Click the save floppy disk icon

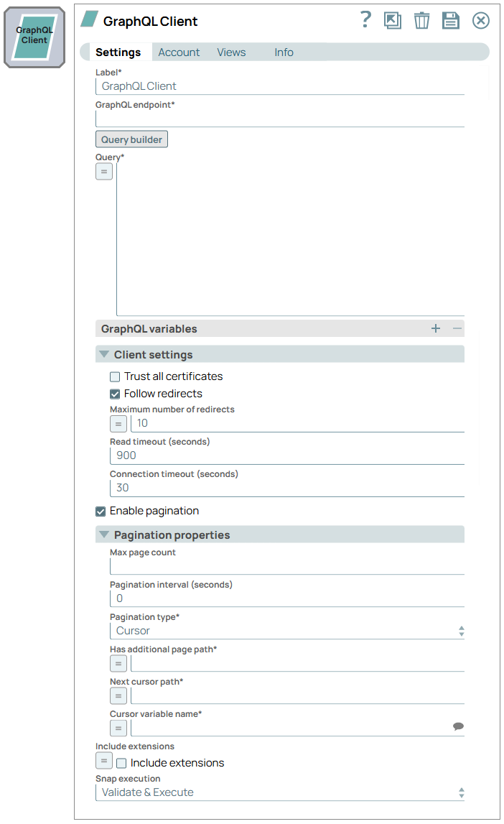pyautogui.click(x=451, y=21)
